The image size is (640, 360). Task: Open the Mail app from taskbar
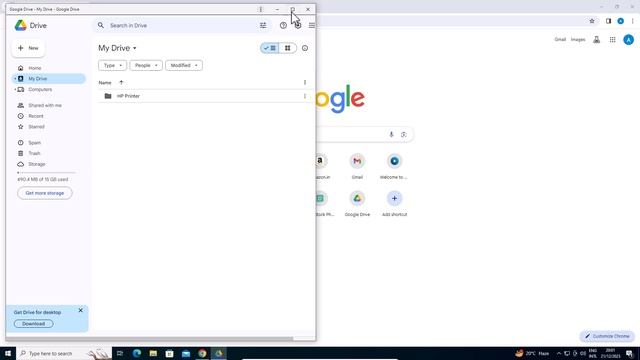(x=186, y=353)
